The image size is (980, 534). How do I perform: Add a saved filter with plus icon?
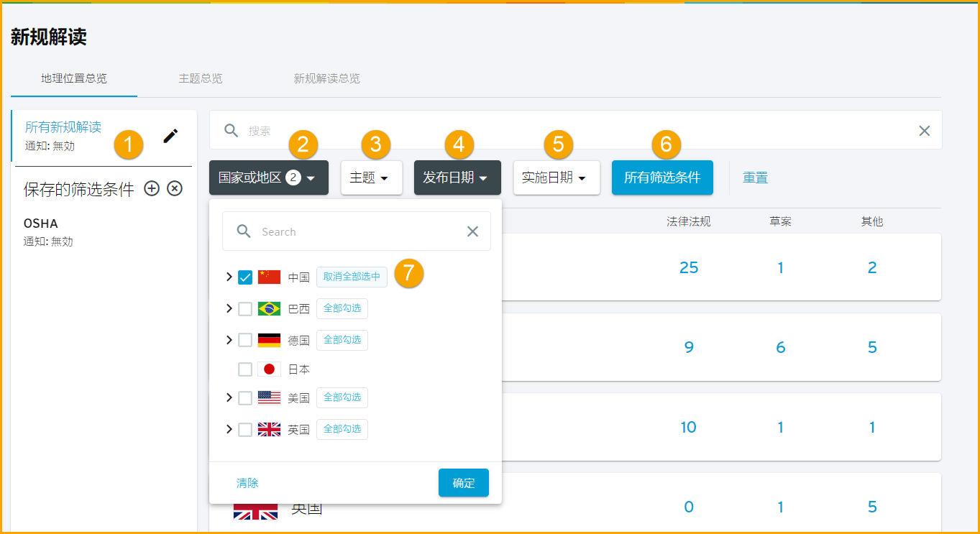[152, 188]
